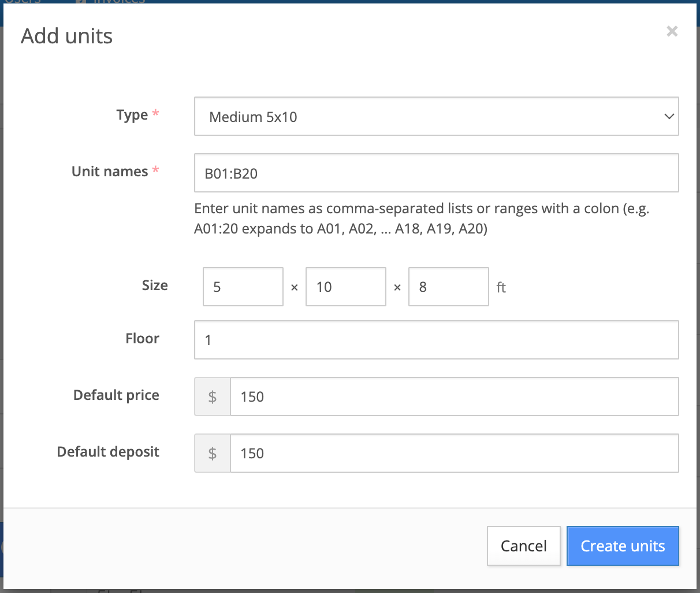Open the Type dropdown showing Medium 5x10
Screen dimensions: 700x593
(x=427, y=116)
